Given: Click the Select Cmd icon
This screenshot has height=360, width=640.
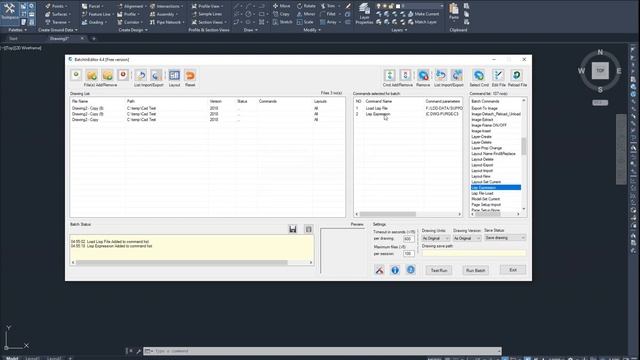Looking at the screenshot, I should 479,75.
